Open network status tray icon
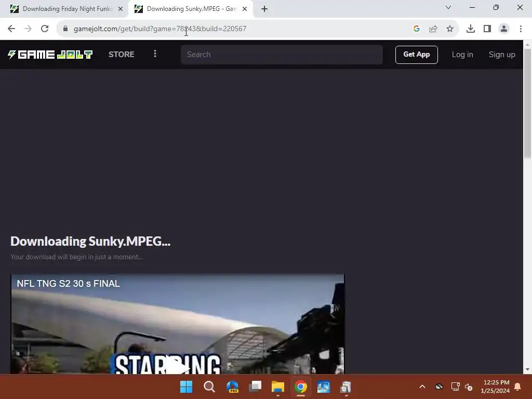 pos(455,387)
